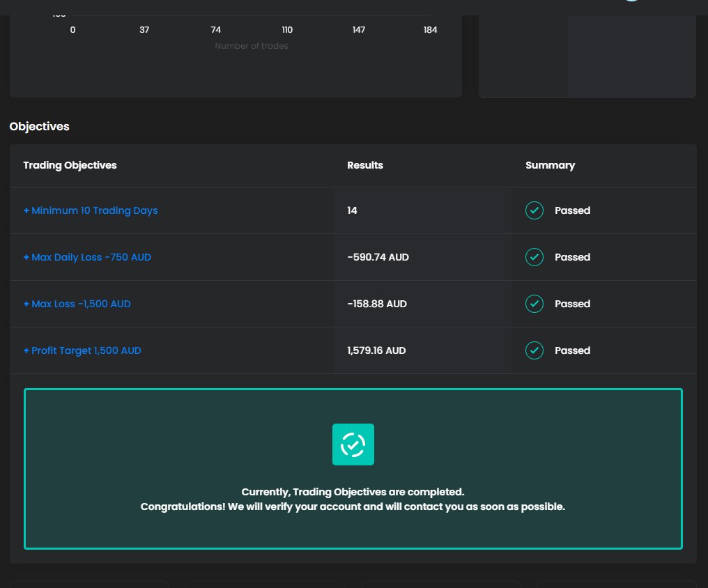Image resolution: width=708 pixels, height=588 pixels.
Task: Expand the Max Daily Loss -750 AUD objective
Action: [x=87, y=257]
